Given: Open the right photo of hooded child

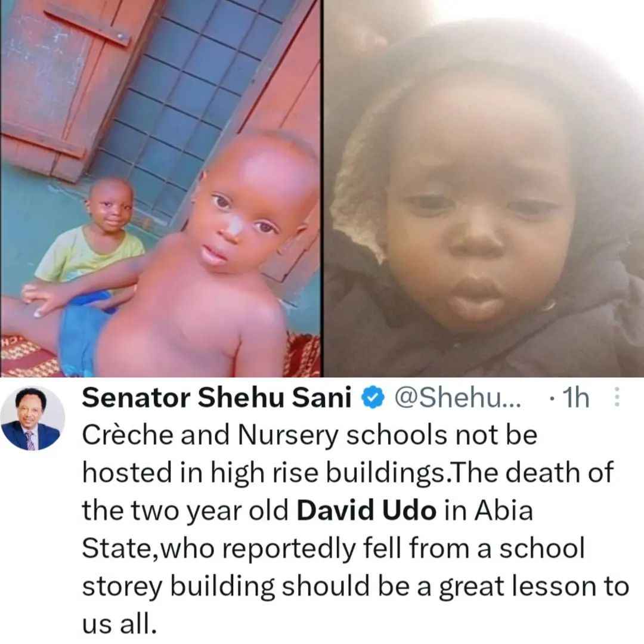Looking at the screenshot, I should [x=484, y=188].
